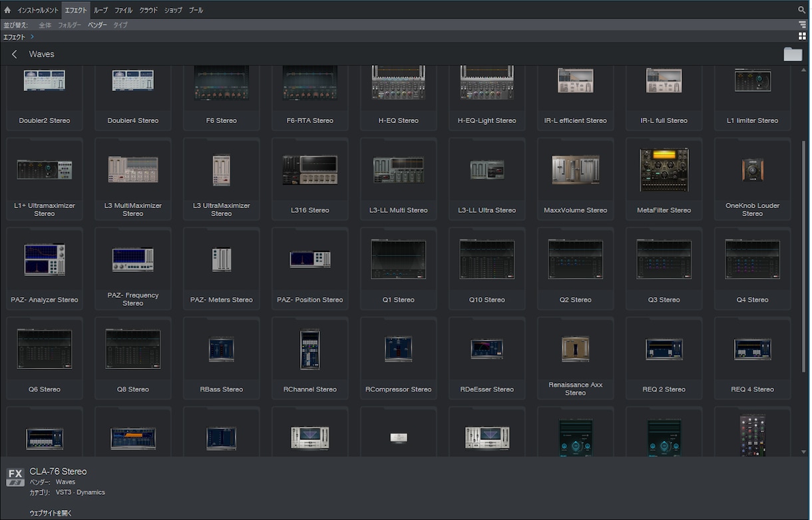Open the インストゥルメント tab

(38, 10)
